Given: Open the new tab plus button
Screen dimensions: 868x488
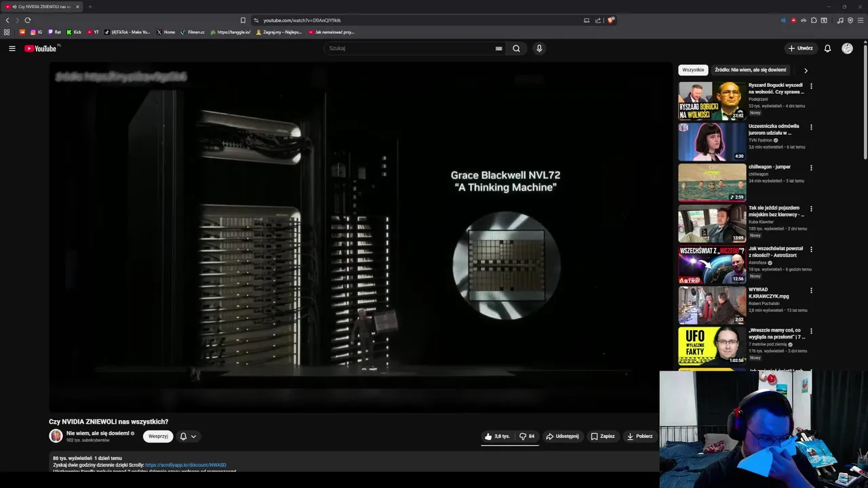Looking at the screenshot, I should 90,7.
